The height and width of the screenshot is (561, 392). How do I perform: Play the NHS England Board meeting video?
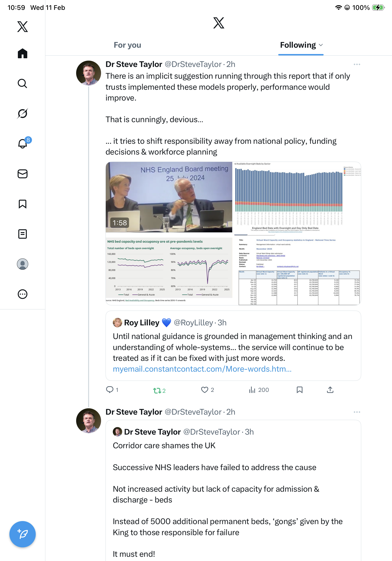(169, 197)
